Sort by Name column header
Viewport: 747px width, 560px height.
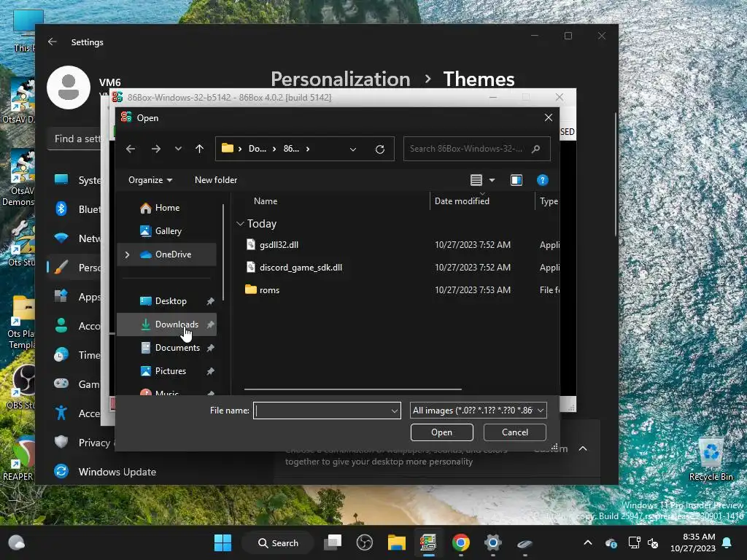(x=266, y=201)
